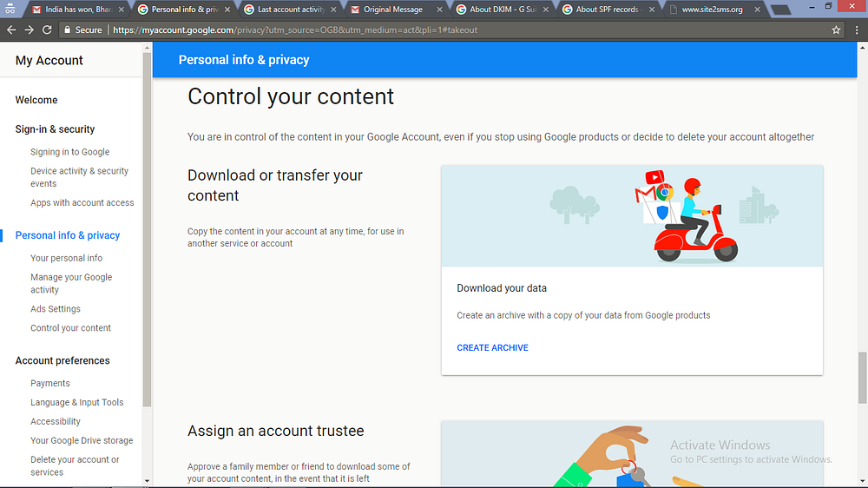Image resolution: width=868 pixels, height=488 pixels.
Task: Close the 'Personal info & privacy' tab
Action: coord(227,10)
